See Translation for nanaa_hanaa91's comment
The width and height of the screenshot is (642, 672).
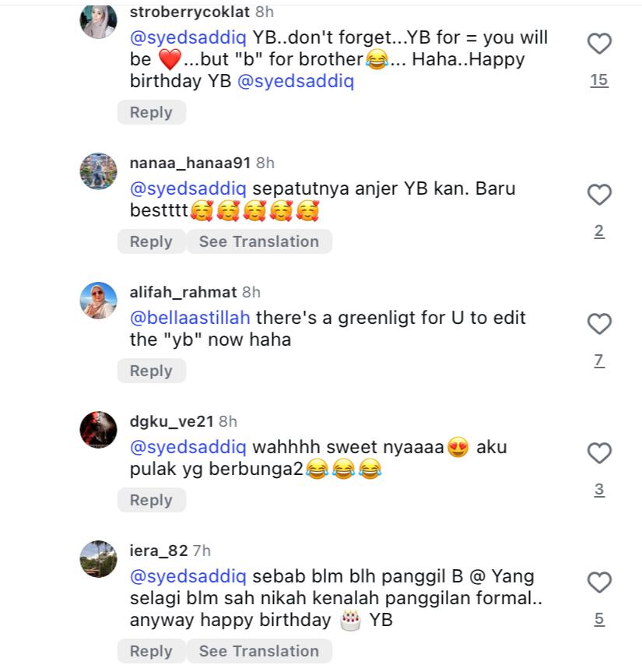(258, 241)
